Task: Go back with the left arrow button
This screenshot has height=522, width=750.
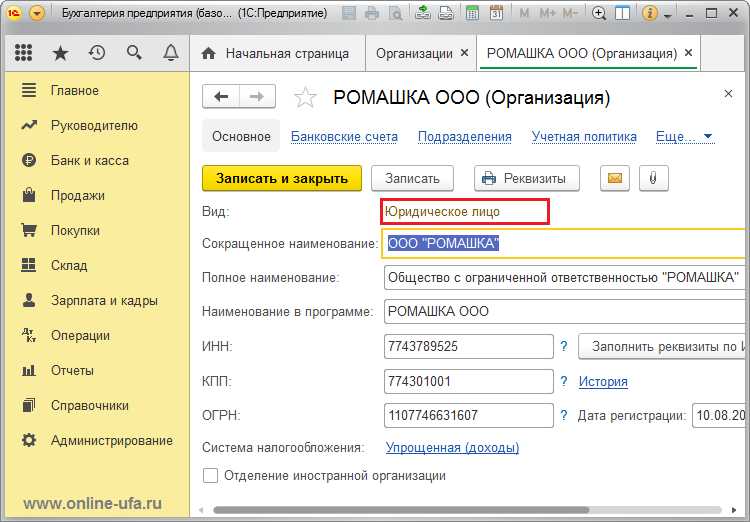Action: (221, 97)
